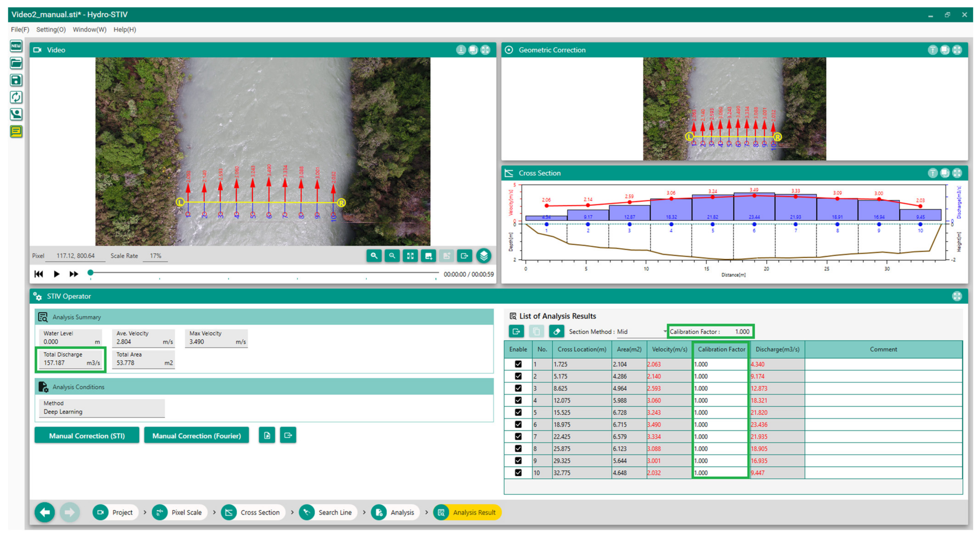
Task: Click fit-to-screen icon in video toolbar
Action: (410, 256)
